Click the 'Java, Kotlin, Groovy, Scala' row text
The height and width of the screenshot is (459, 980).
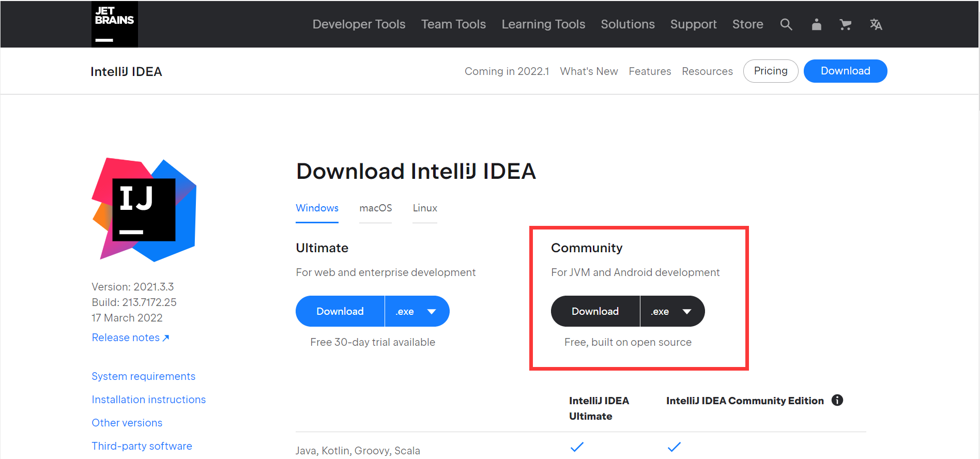358,450
